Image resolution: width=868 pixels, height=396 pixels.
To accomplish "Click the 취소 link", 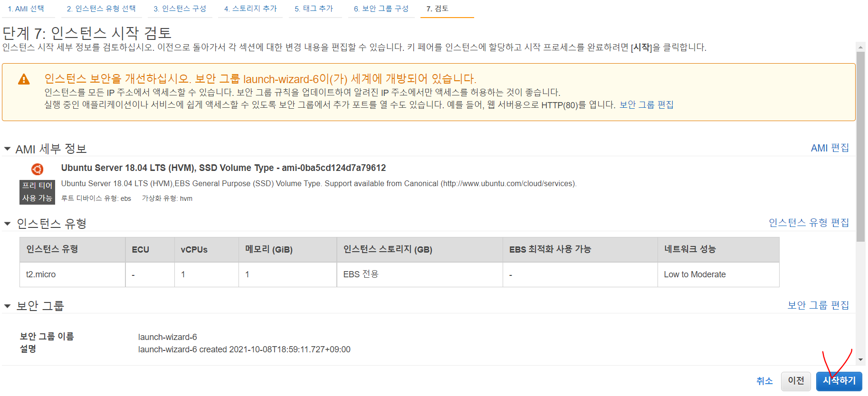I will click(764, 381).
